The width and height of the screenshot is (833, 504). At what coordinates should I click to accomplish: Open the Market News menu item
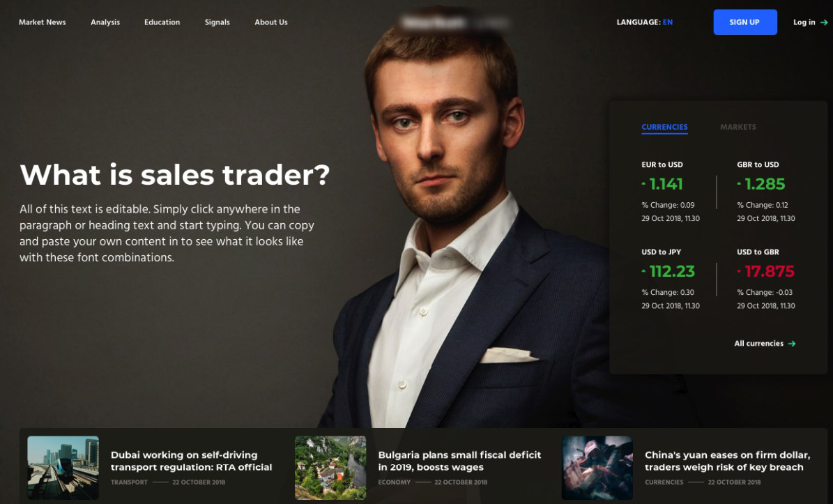43,22
